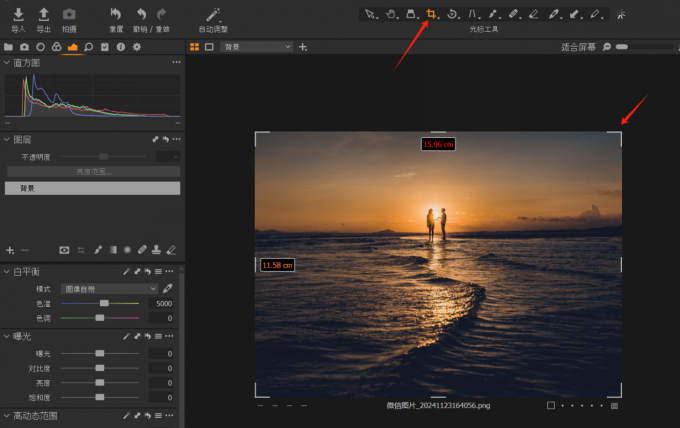Image resolution: width=680 pixels, height=428 pixels.
Task: Click the 饱和度 saturation value field
Action: [x=161, y=397]
